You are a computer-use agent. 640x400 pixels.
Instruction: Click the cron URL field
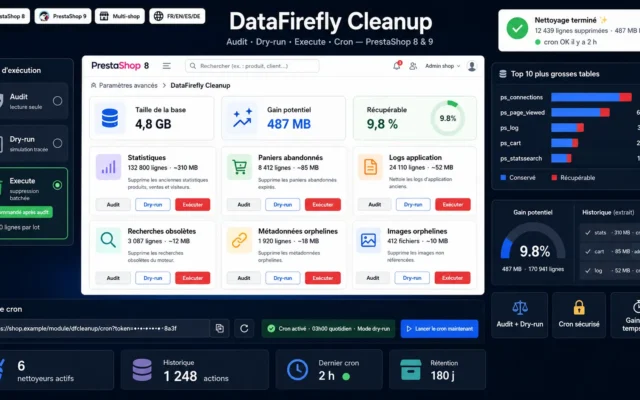pos(104,329)
